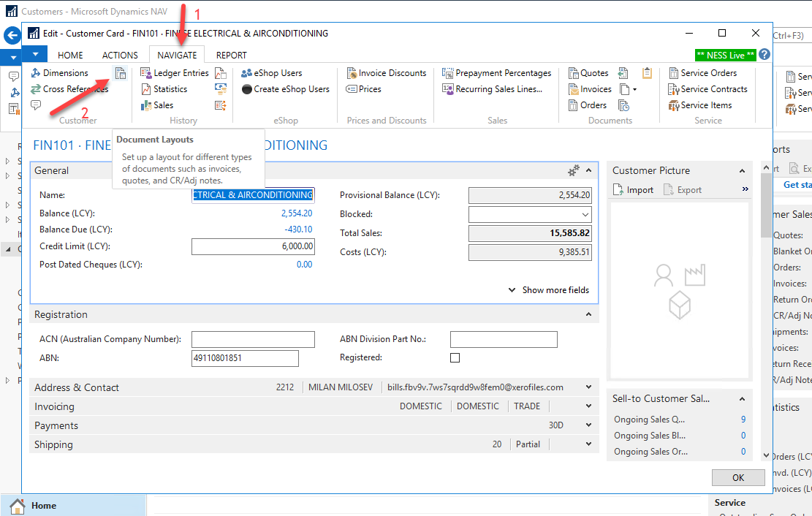This screenshot has width=812, height=516.
Task: Open Invoice Discounts
Action: [x=387, y=73]
